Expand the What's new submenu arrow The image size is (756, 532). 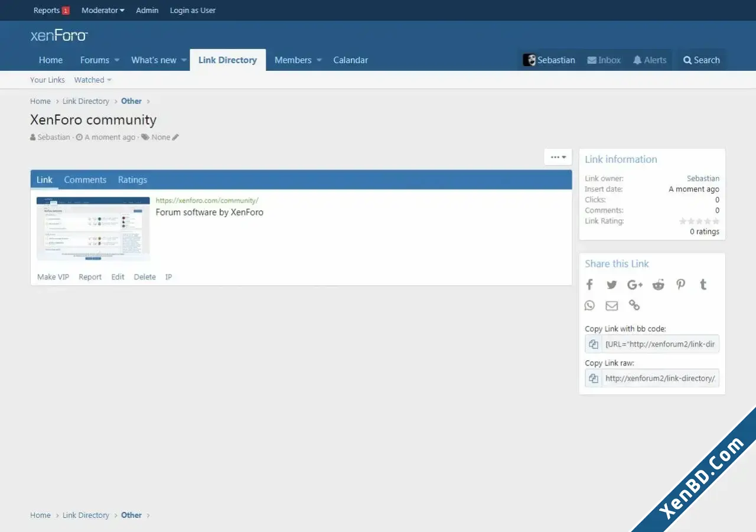coord(184,60)
